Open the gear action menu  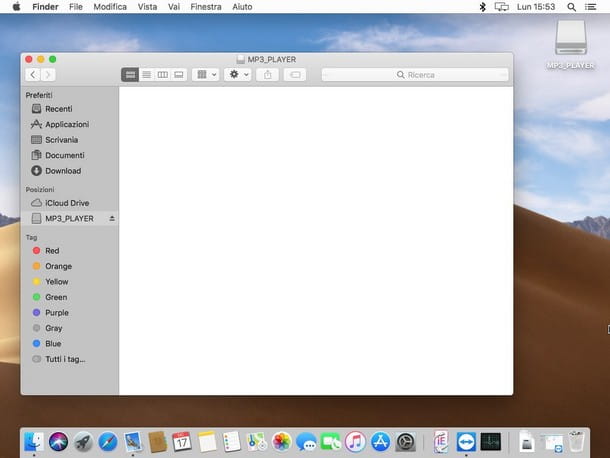pyautogui.click(x=238, y=75)
